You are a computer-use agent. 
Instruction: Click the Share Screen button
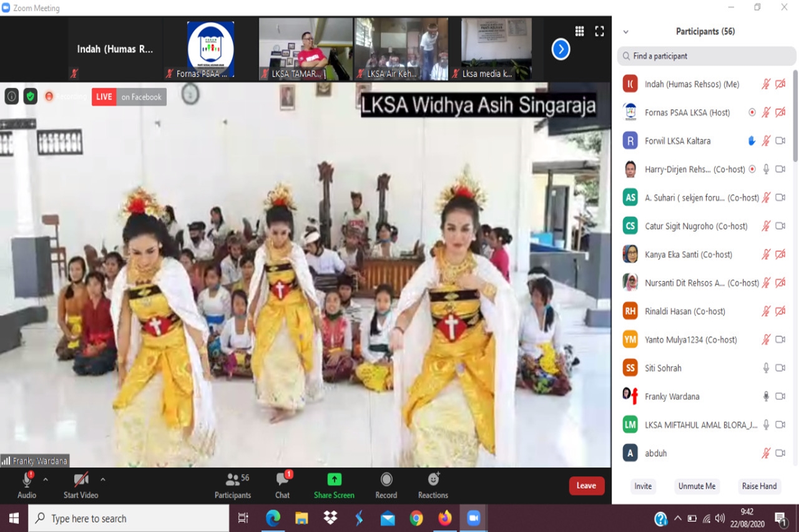click(x=334, y=485)
